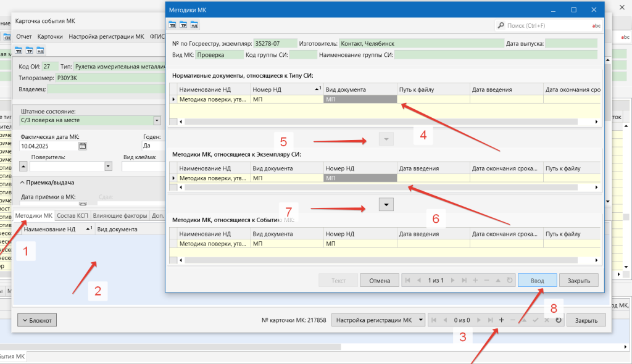Screen dimensions: 632x364
Task: Expand the Блокнот button
Action: (x=37, y=320)
